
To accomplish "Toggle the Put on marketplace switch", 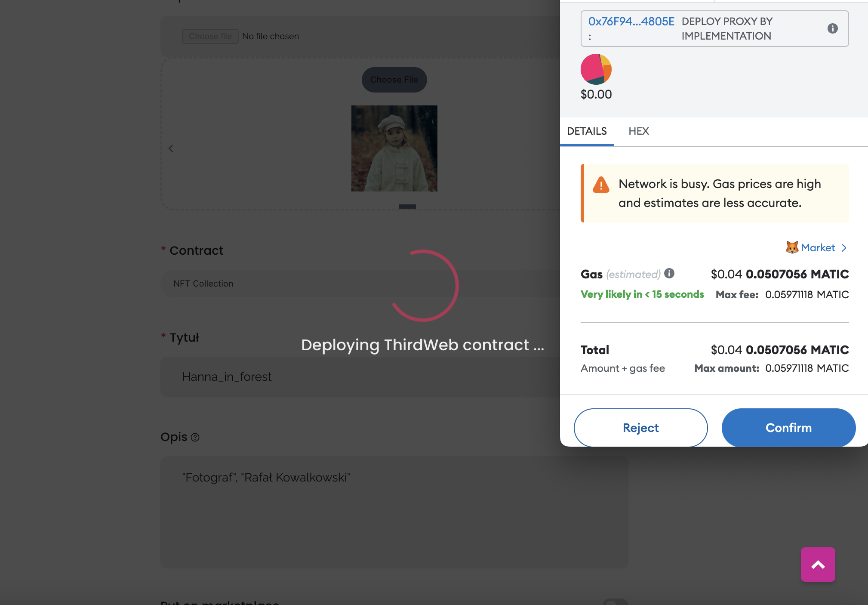I will (x=615, y=602).
